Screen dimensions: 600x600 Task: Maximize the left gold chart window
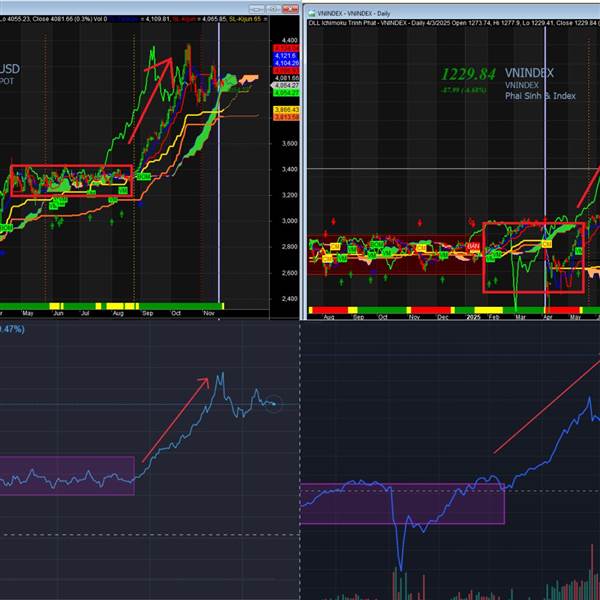(x=273, y=8)
